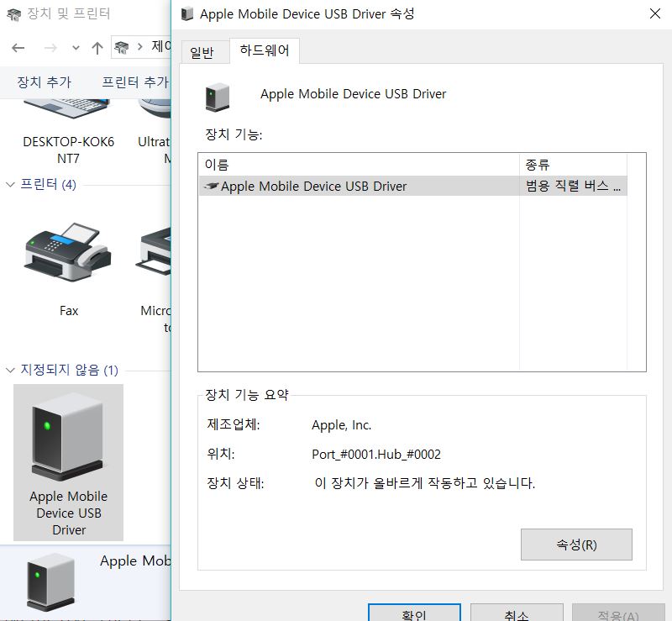Expand the address bar breadcrumb chevron
Image resolution: width=672 pixels, height=621 pixels.
tap(140, 46)
